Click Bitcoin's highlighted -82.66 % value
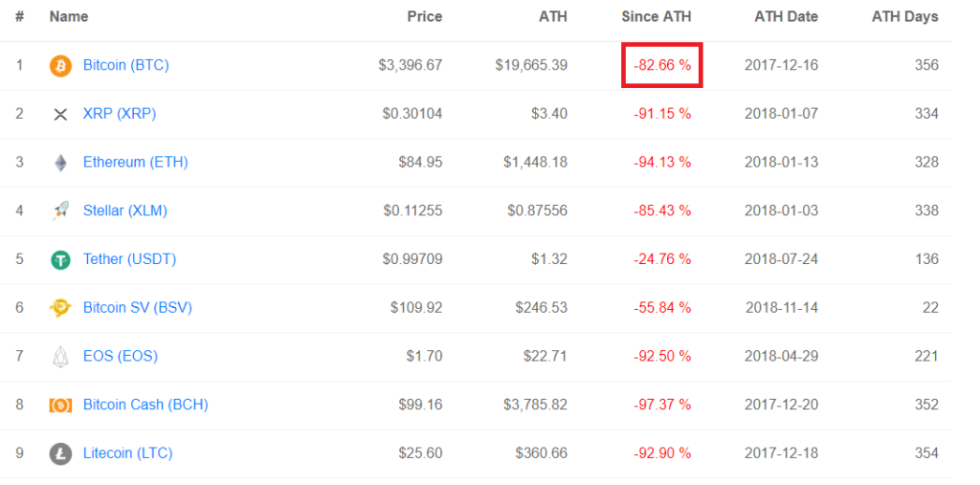Screen dimensions: 980x485 pyautogui.click(x=662, y=65)
